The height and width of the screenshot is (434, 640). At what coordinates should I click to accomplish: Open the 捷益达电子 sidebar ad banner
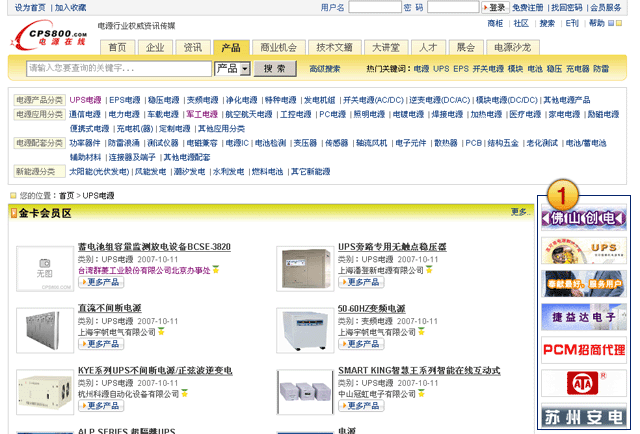(x=585, y=316)
